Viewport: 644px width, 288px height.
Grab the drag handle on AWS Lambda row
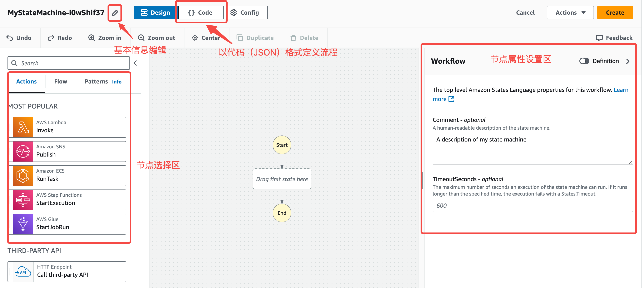point(10,127)
